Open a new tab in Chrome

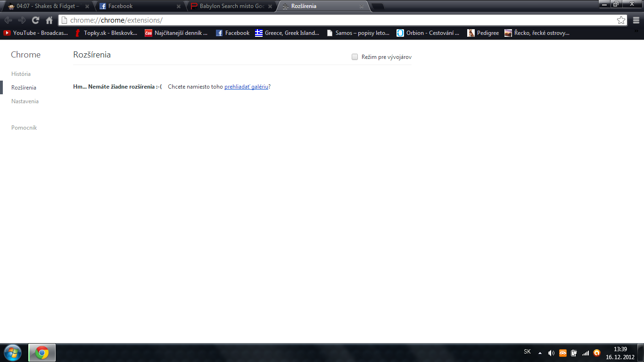tap(378, 7)
